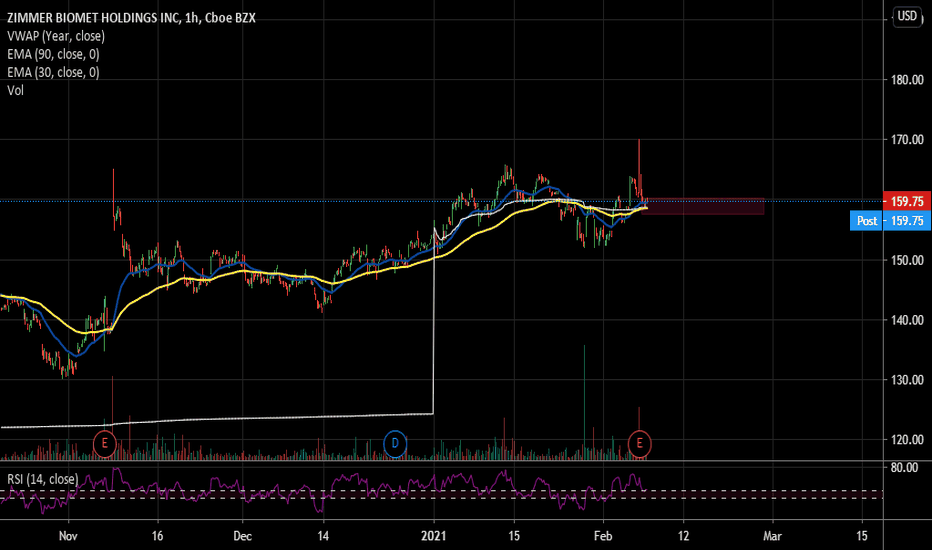Click the Nov date label on time axis
Screen dimensions: 932x550
pyautogui.click(x=68, y=536)
